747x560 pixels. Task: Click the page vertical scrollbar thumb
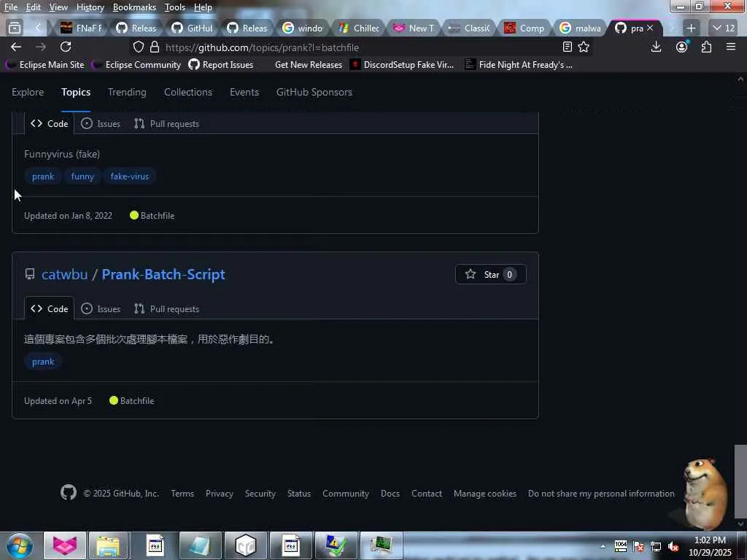click(740, 481)
